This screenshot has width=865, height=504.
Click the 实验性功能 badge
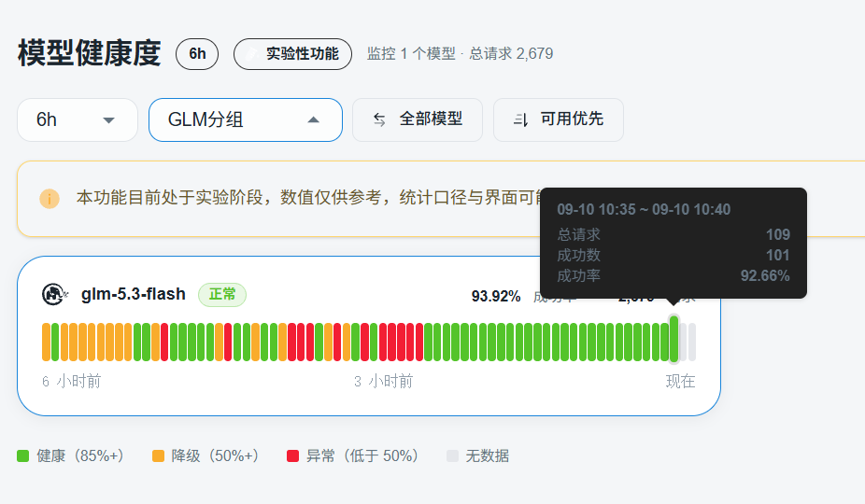[292, 54]
